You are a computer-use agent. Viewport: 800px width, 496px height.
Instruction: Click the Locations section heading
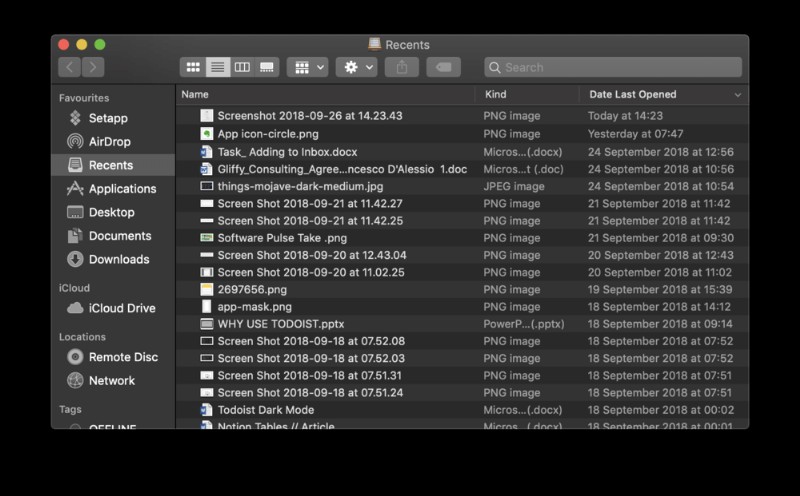coord(82,337)
